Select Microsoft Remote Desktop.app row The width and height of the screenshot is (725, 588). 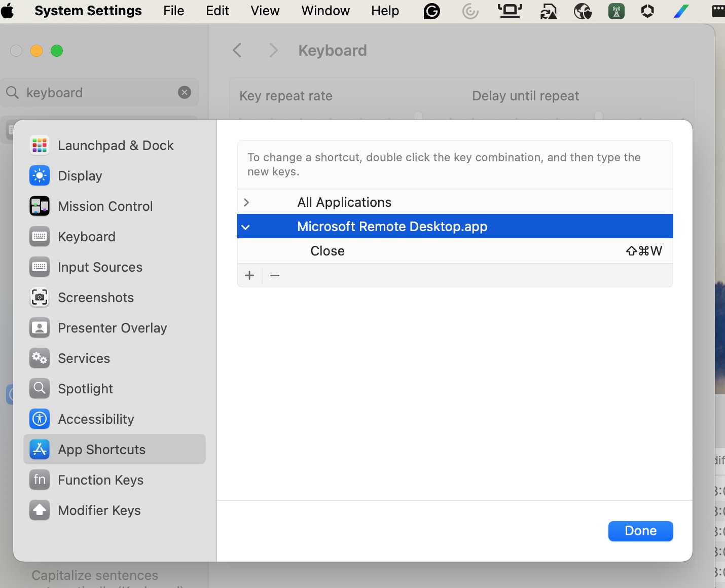[455, 226]
